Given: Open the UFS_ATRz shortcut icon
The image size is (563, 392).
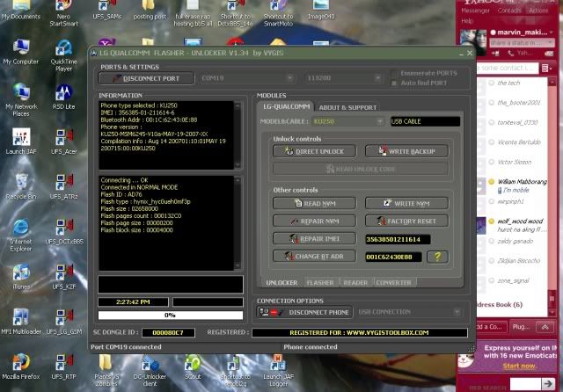Looking at the screenshot, I should pos(63,186).
